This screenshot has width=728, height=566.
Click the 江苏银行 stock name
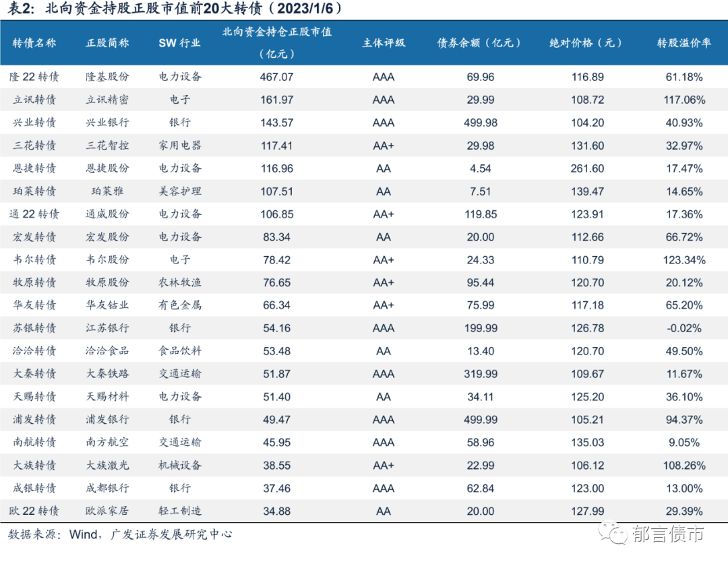tap(107, 328)
